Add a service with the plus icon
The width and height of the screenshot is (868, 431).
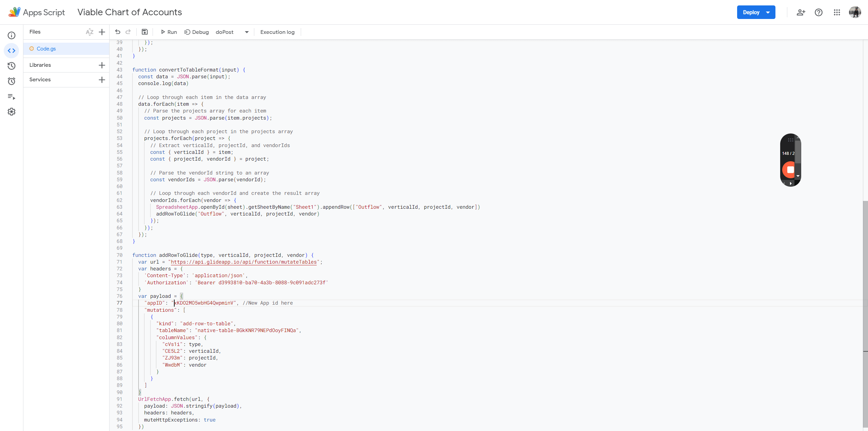pos(102,80)
